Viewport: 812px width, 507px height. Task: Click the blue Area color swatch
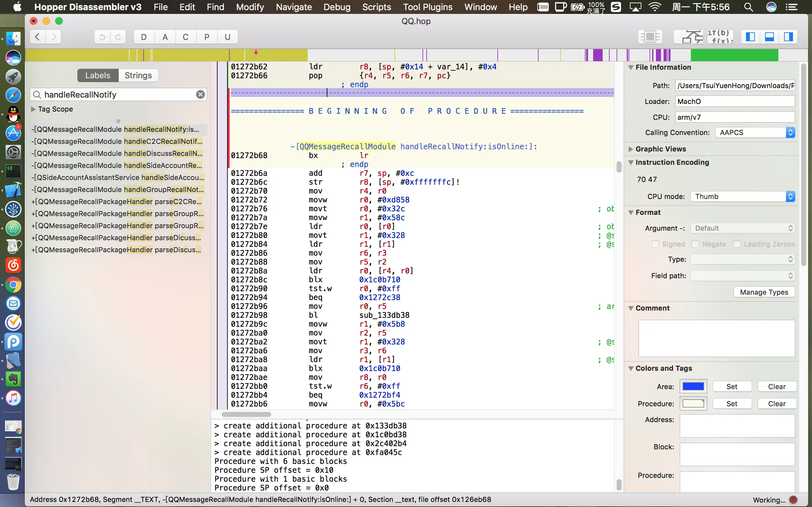(693, 387)
